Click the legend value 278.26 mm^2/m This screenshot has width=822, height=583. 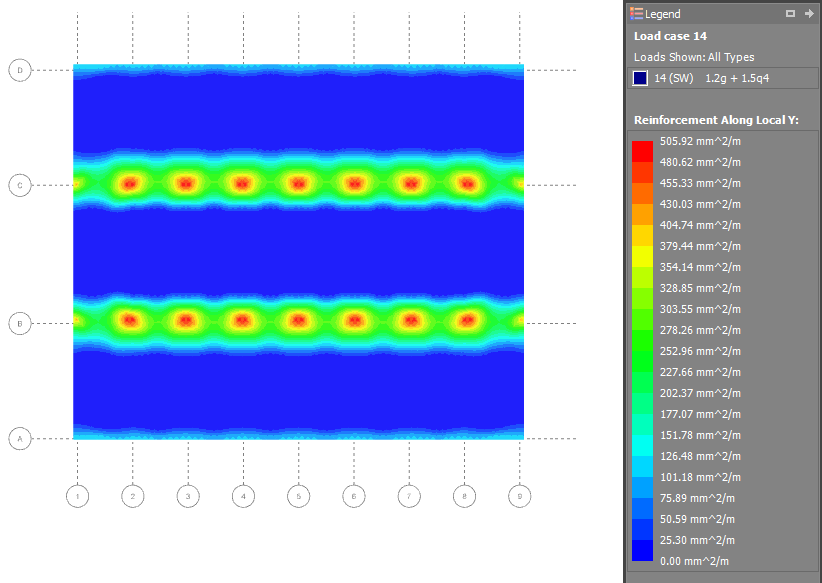(700, 330)
